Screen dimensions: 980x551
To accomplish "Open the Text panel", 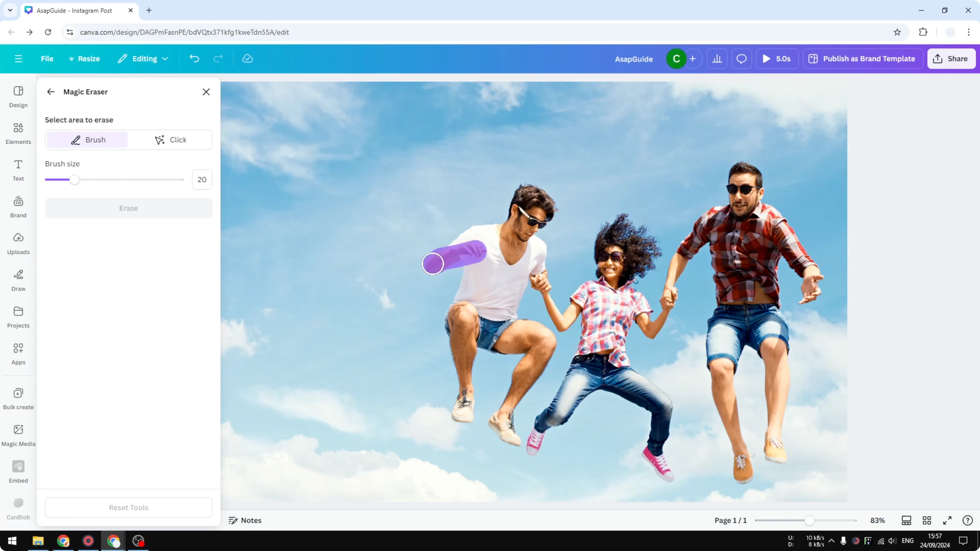I will coord(18,170).
